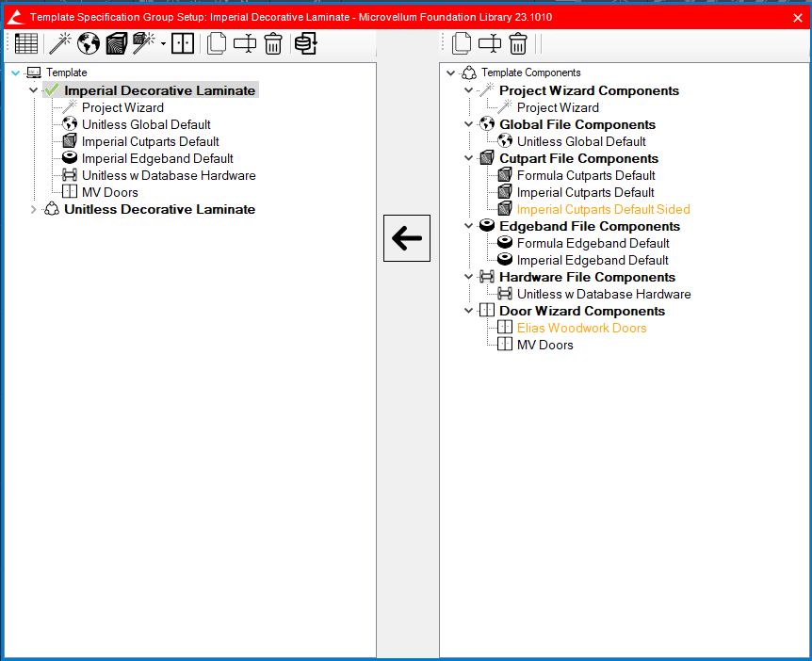Collapse the Cutpart File Components group
The height and width of the screenshot is (661, 812).
(x=469, y=158)
